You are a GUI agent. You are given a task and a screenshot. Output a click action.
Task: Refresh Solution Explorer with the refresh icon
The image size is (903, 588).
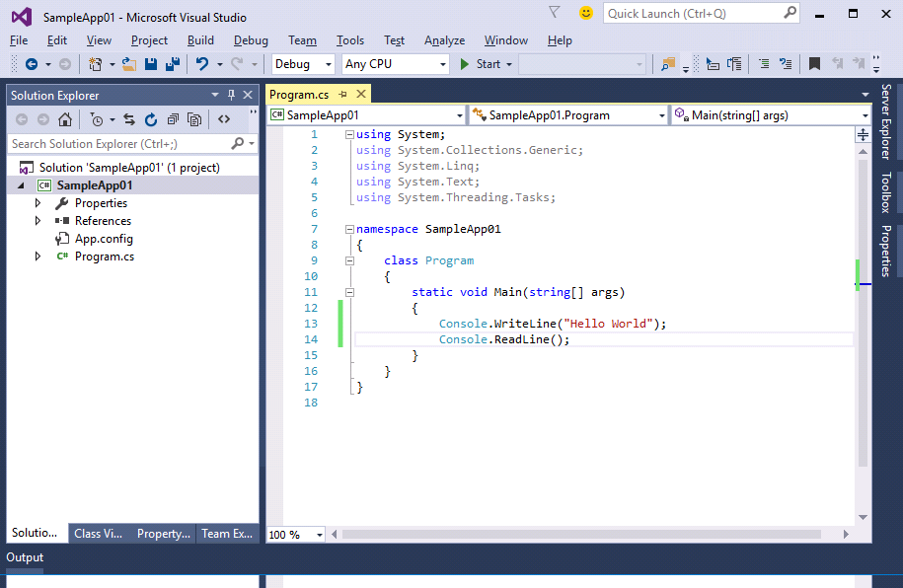151,119
